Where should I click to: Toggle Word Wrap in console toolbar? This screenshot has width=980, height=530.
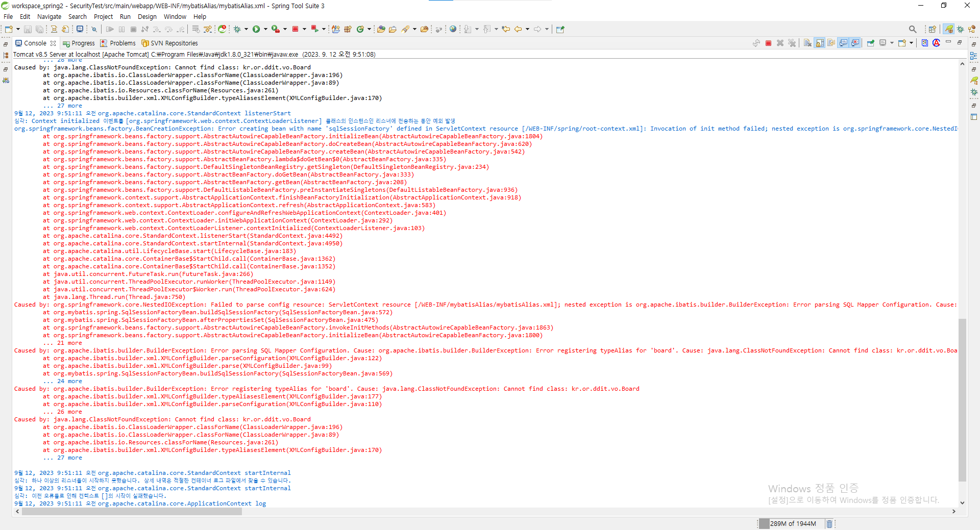click(x=831, y=43)
